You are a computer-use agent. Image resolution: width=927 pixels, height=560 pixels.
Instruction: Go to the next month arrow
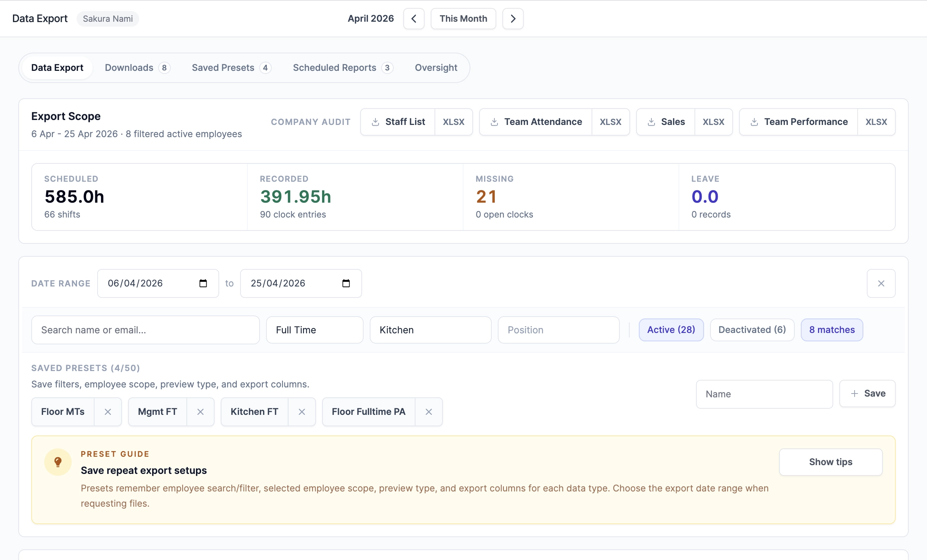pyautogui.click(x=513, y=19)
